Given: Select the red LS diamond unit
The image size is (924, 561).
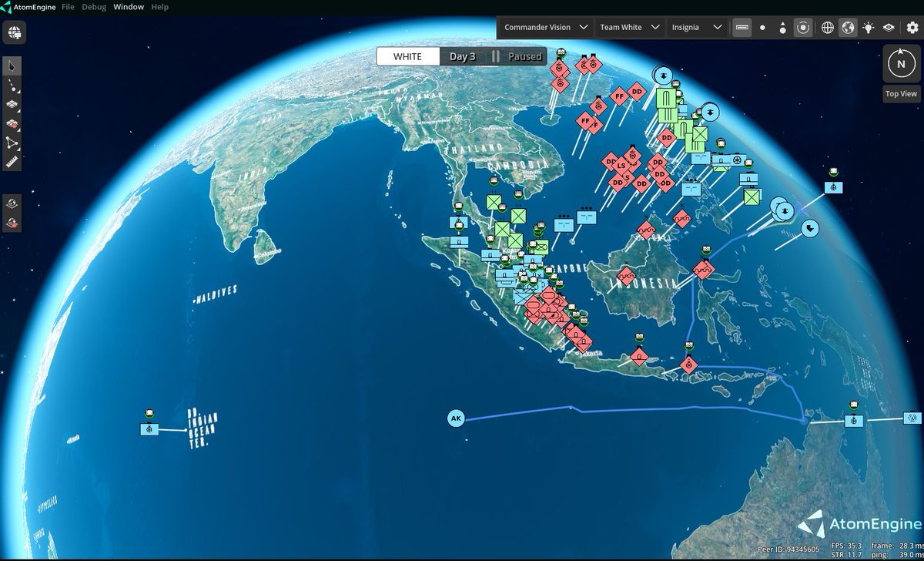Looking at the screenshot, I should coord(621,165).
